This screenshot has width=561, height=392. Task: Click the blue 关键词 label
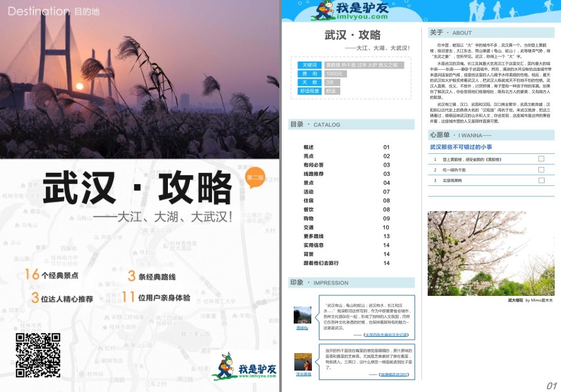pos(309,65)
